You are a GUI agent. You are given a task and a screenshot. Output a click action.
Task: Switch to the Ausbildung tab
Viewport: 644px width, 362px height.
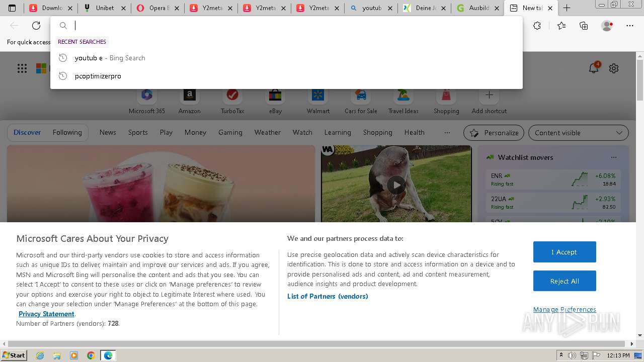click(x=477, y=8)
